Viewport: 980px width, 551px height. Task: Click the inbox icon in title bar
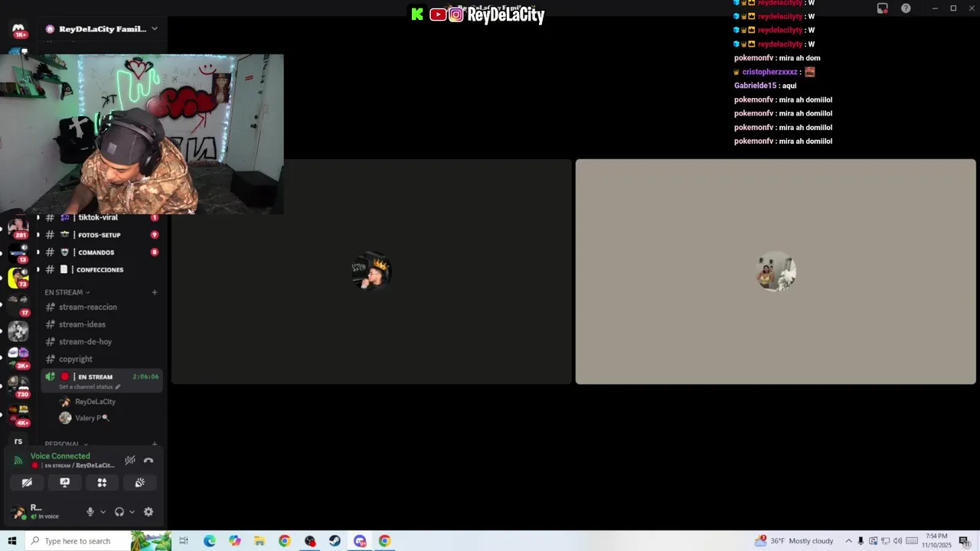click(x=882, y=8)
